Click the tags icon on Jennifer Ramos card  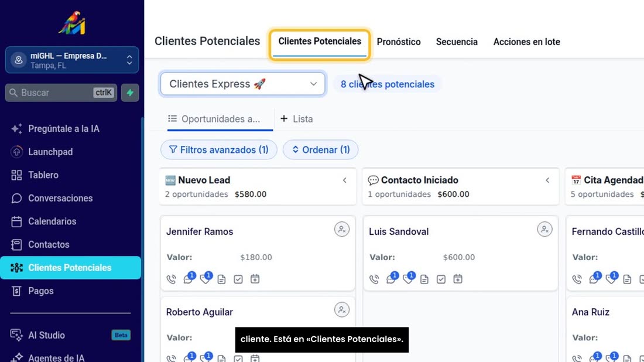tap(205, 279)
